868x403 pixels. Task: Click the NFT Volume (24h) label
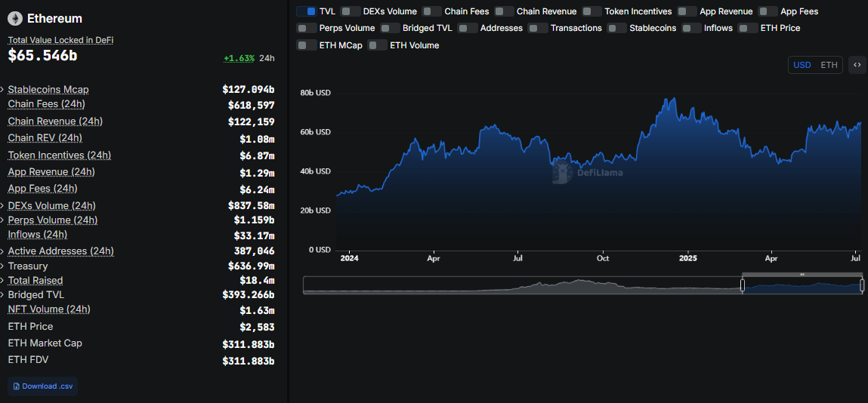coord(49,309)
